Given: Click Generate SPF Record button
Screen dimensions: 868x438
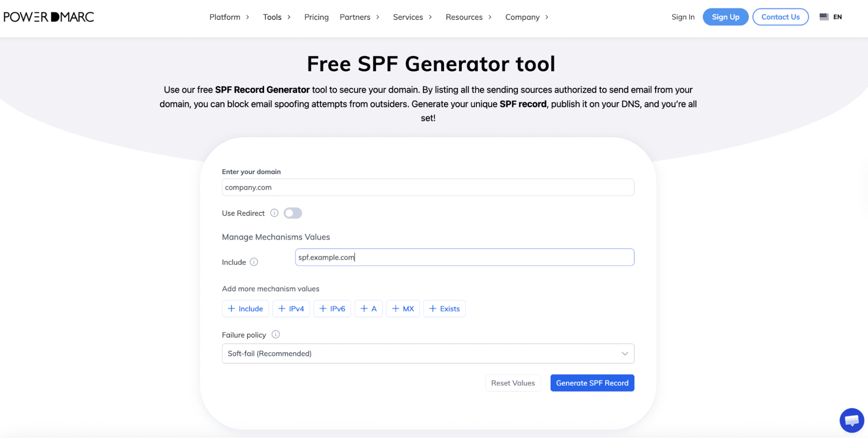Looking at the screenshot, I should 592,383.
